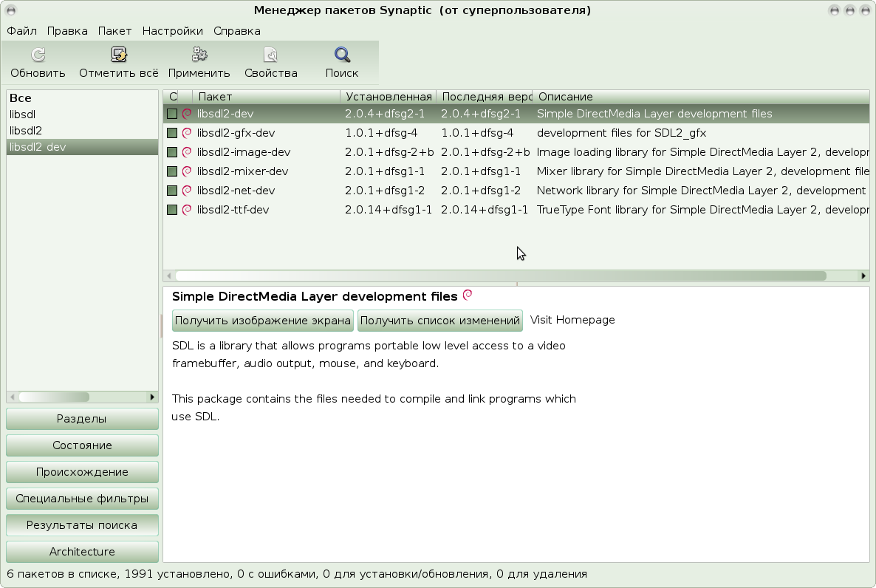Image resolution: width=876 pixels, height=588 pixels.
Task: Switch to Разделы filter view
Action: (82, 419)
